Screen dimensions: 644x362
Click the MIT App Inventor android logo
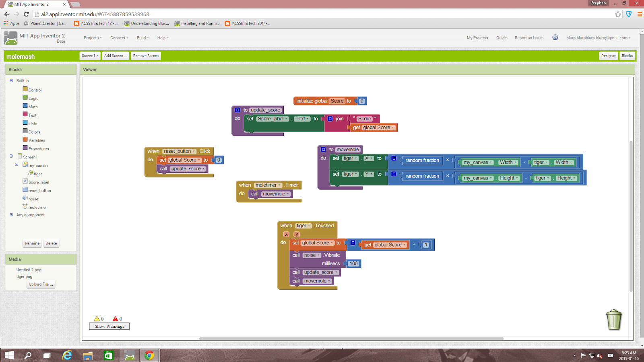pyautogui.click(x=10, y=38)
